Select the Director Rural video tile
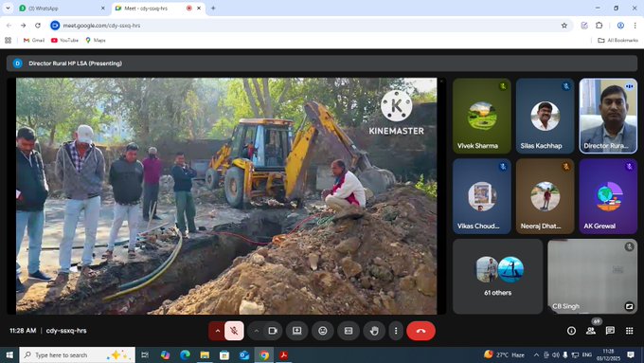Image resolution: width=644 pixels, height=363 pixels. point(608,116)
